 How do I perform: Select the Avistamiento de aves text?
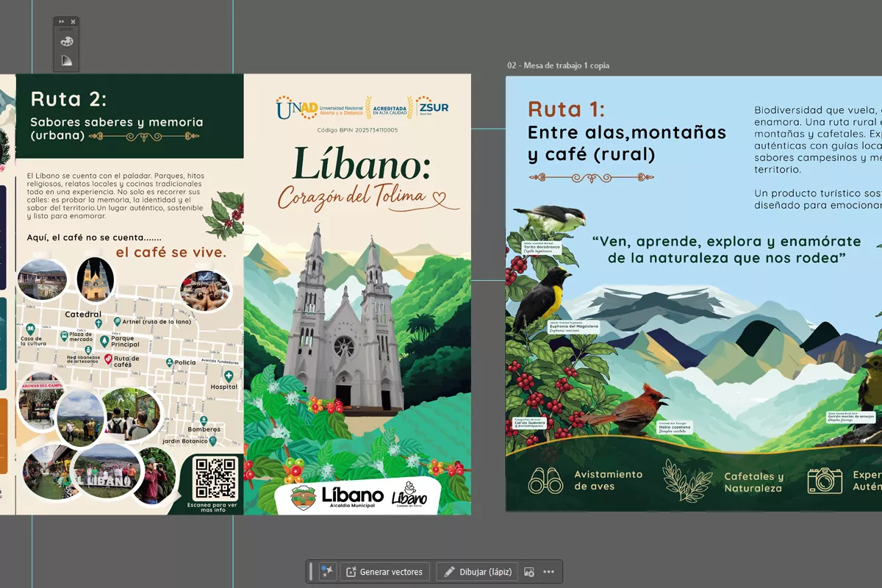(x=609, y=480)
